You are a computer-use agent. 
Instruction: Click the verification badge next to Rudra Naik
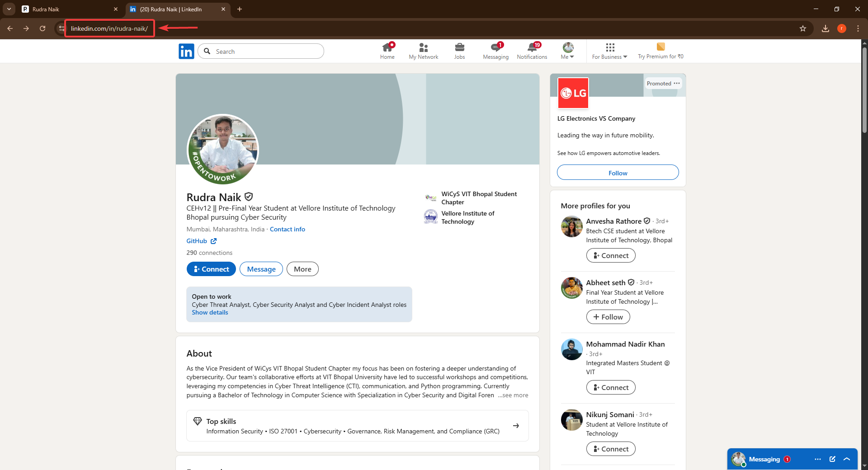(249, 197)
